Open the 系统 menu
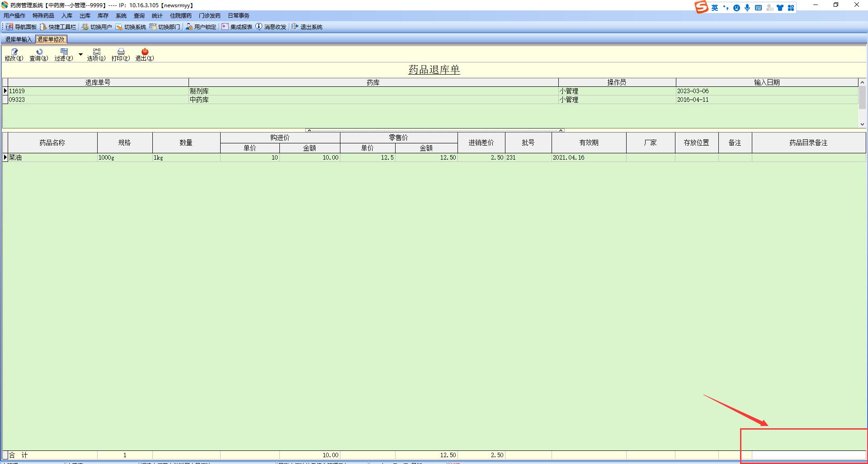The height and width of the screenshot is (464, 868). (x=121, y=16)
